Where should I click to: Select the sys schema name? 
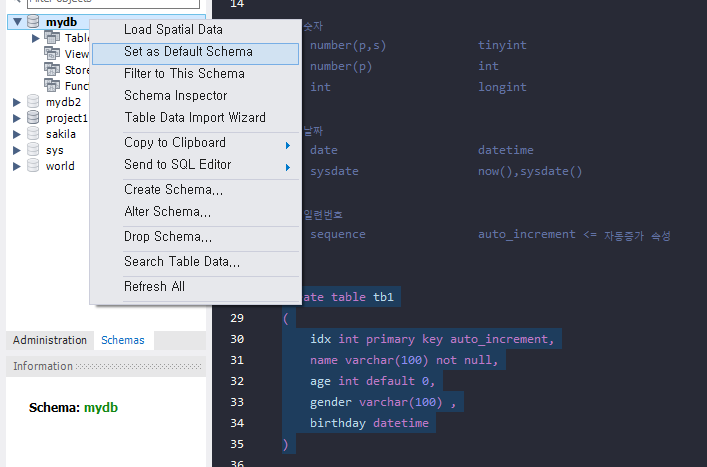click(x=54, y=150)
